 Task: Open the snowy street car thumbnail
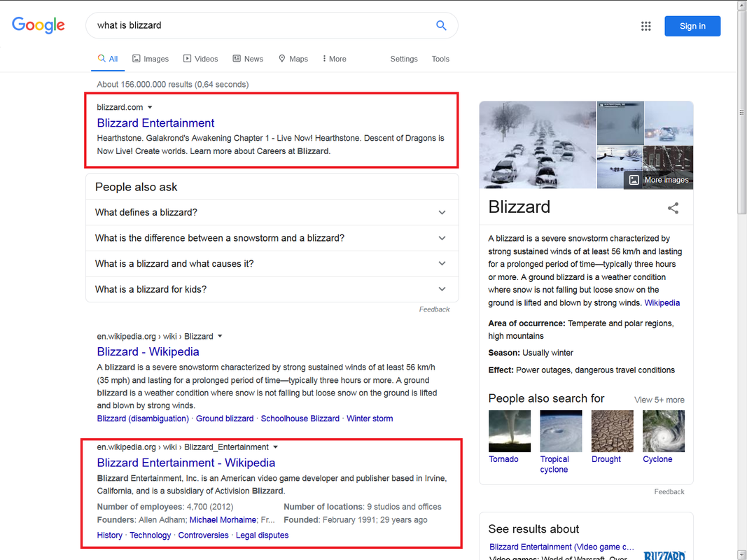tap(669, 123)
